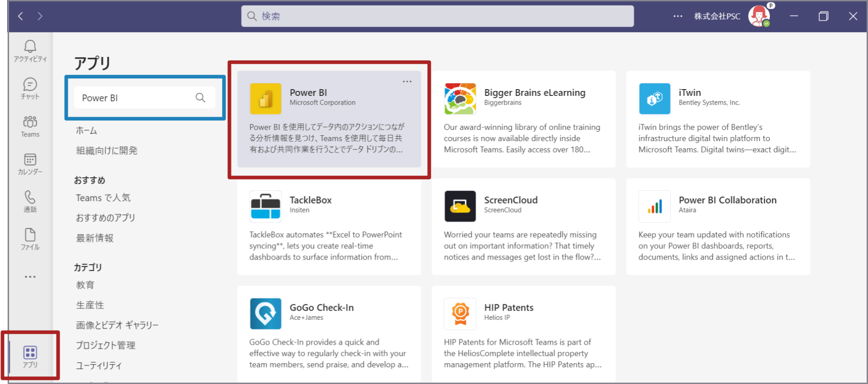Go to Teams in the left rail
Image resolution: width=868 pixels, height=384 pixels.
click(x=30, y=126)
